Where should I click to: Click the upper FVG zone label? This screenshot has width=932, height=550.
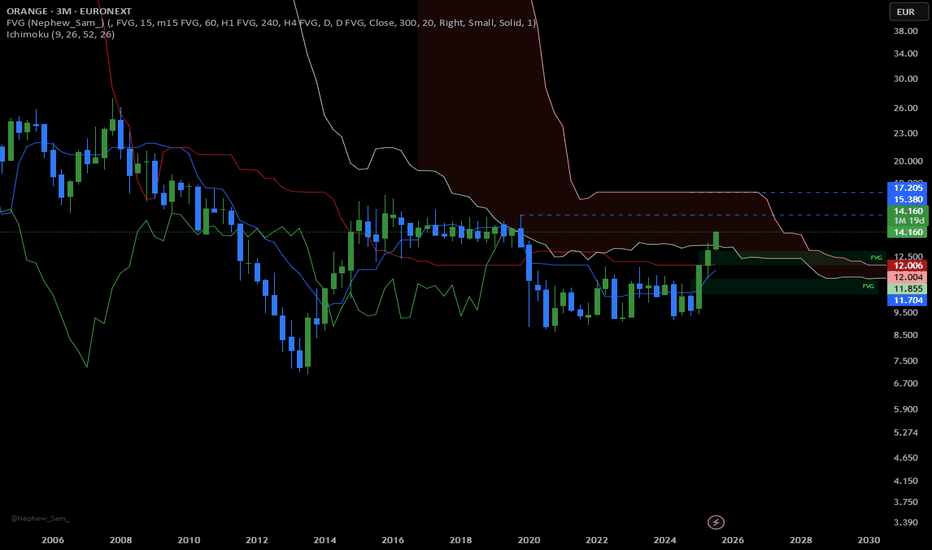[x=876, y=257]
